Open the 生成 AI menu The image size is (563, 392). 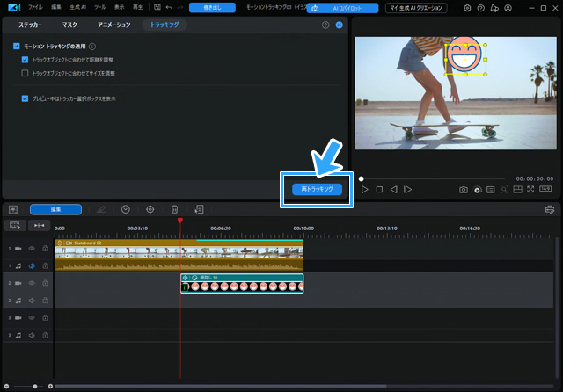[x=78, y=7]
